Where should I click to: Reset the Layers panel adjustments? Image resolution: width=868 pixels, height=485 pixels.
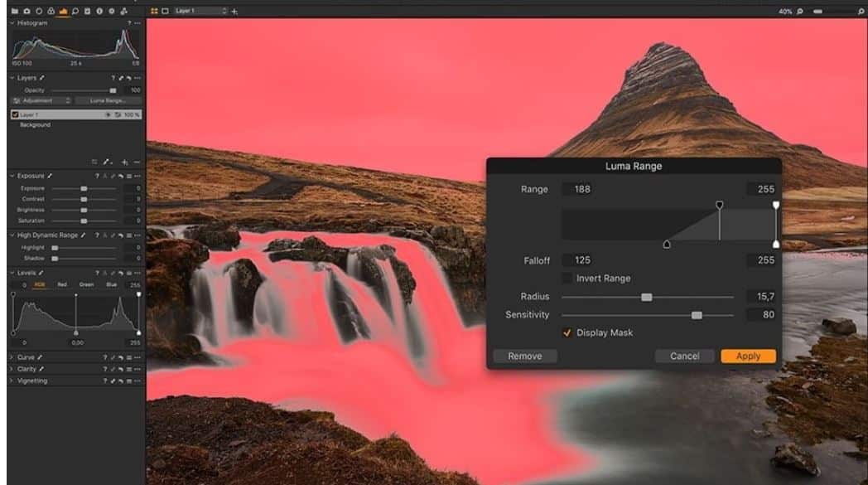(129, 78)
